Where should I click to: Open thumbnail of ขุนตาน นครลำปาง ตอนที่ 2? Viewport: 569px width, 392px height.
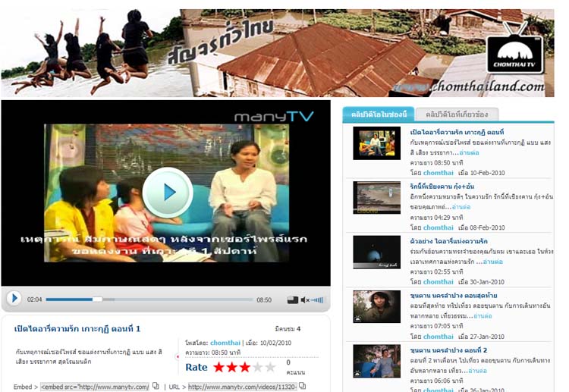[x=376, y=361]
